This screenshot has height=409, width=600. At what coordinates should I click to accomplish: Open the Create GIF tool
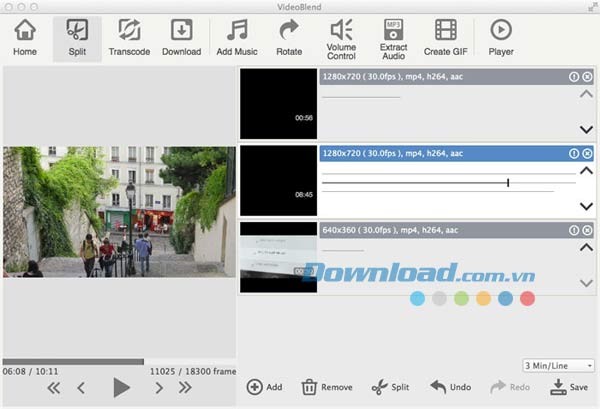[x=445, y=38]
